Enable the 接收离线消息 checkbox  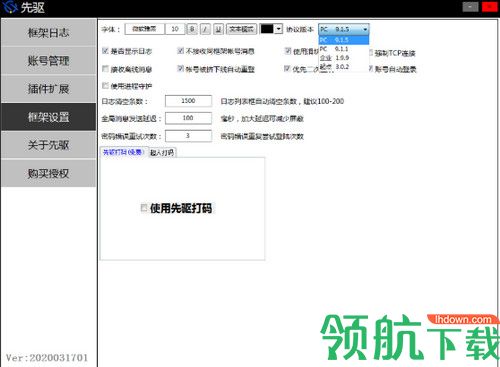click(105, 69)
